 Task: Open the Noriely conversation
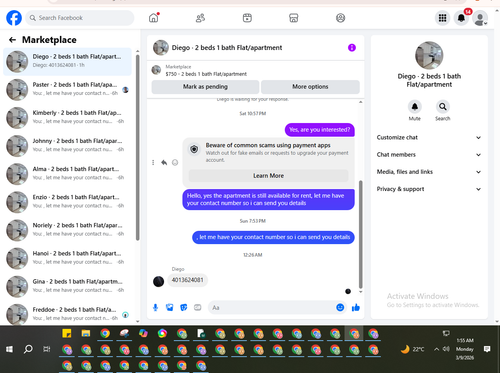pyautogui.click(x=67, y=230)
